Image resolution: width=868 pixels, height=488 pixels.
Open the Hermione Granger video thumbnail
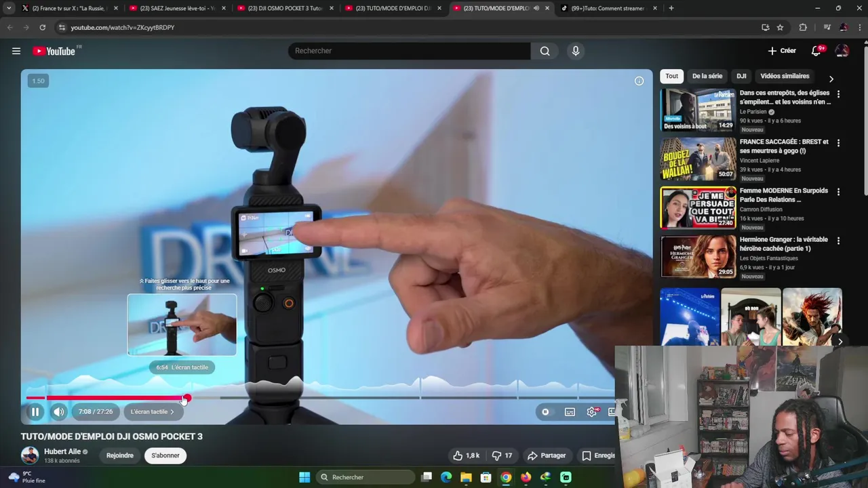(698, 256)
